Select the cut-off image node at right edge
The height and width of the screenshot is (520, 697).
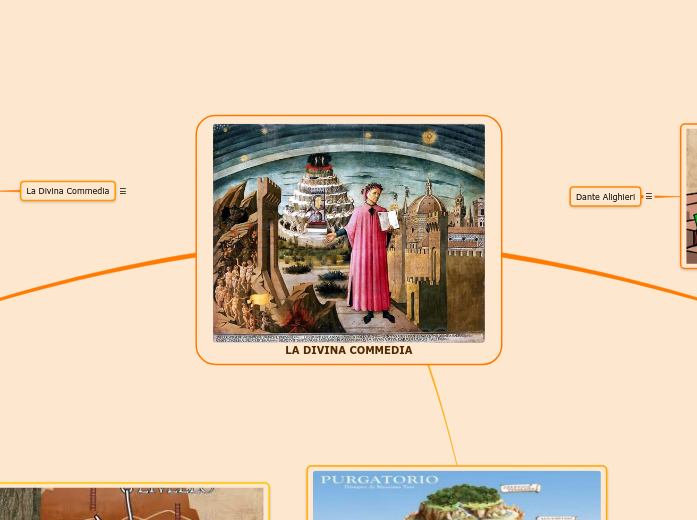coord(689,196)
